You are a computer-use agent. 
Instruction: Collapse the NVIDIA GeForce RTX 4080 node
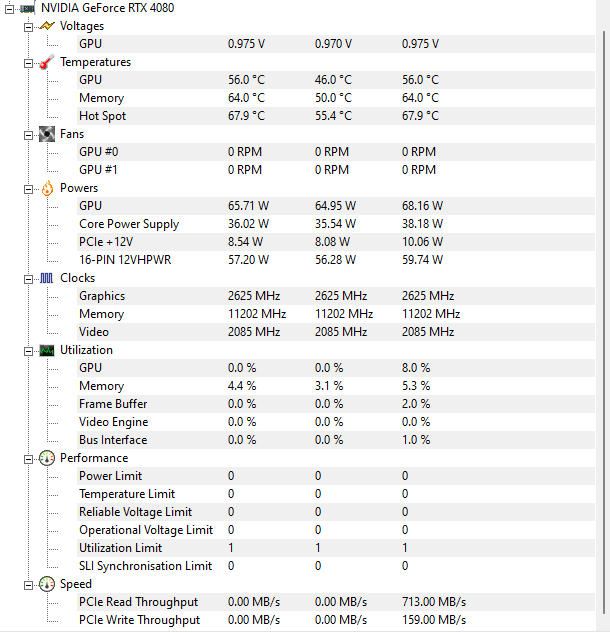click(9, 8)
